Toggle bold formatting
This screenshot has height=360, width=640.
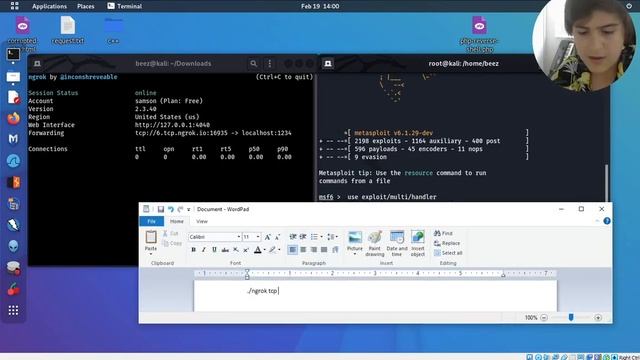[x=193, y=249]
